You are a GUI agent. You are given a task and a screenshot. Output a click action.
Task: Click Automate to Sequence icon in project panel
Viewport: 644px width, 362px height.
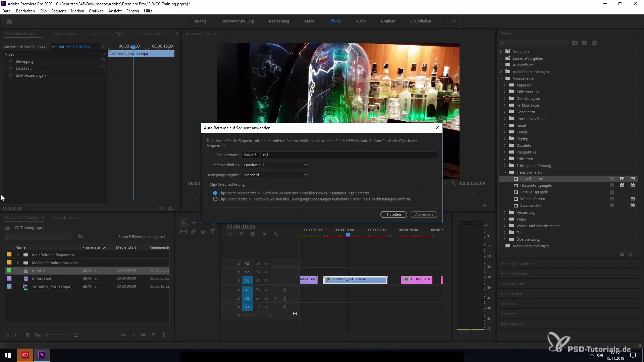(x=123, y=335)
